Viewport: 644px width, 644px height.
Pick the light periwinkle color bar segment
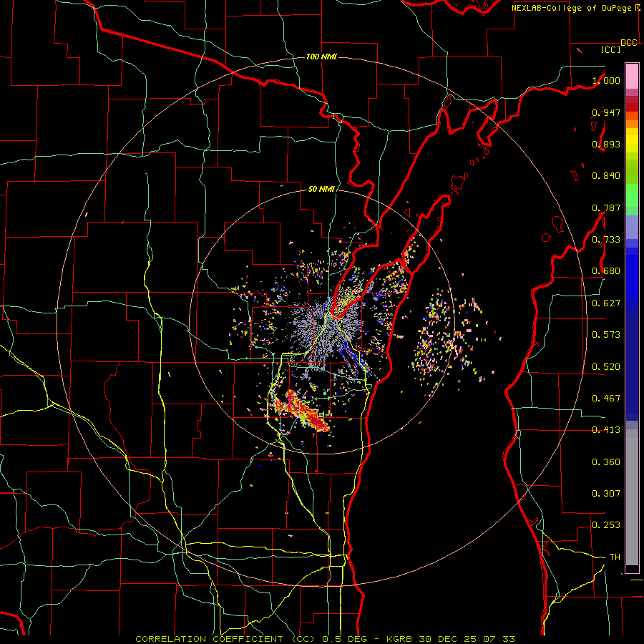[632, 227]
